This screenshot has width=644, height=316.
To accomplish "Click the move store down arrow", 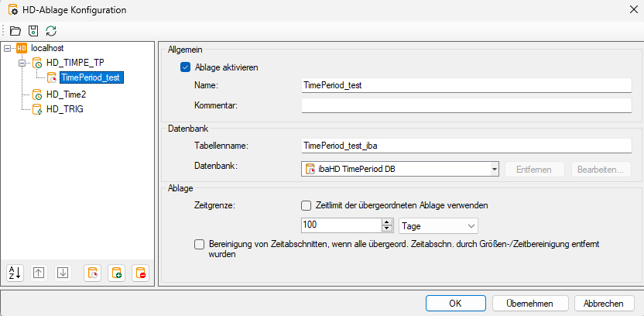I will (x=63, y=273).
